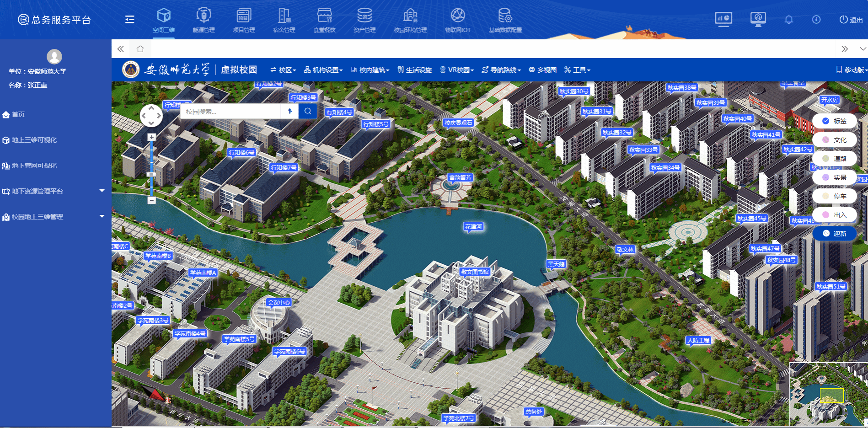Open the 空间三维 module
Screen dimensions: 868x428
(x=164, y=21)
